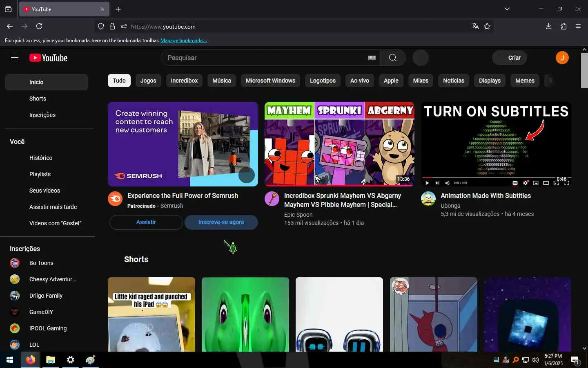Select the Memes filter chip
588x368 pixels.
pos(525,81)
